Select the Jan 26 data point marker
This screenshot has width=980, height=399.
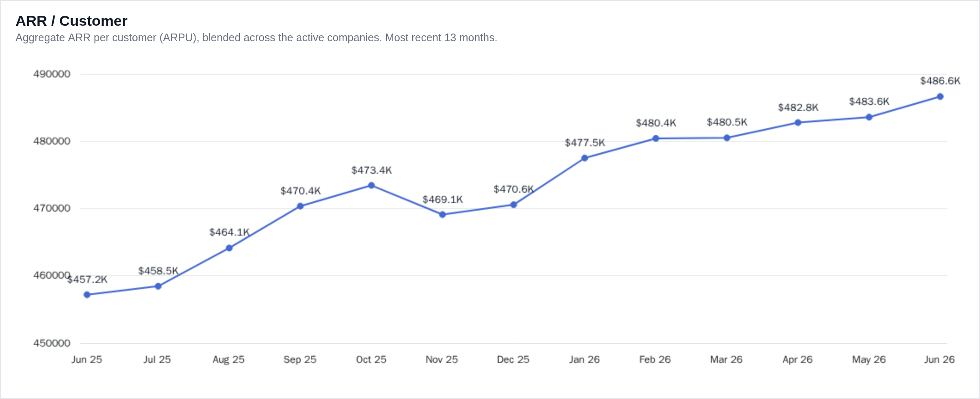pyautogui.click(x=585, y=158)
